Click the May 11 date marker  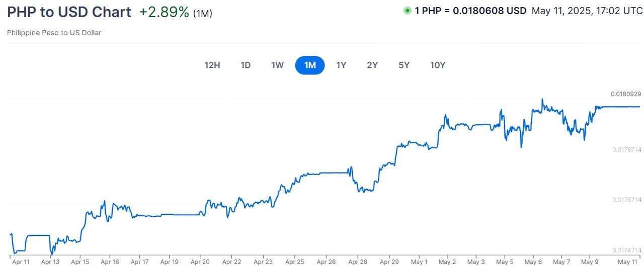pos(627,261)
